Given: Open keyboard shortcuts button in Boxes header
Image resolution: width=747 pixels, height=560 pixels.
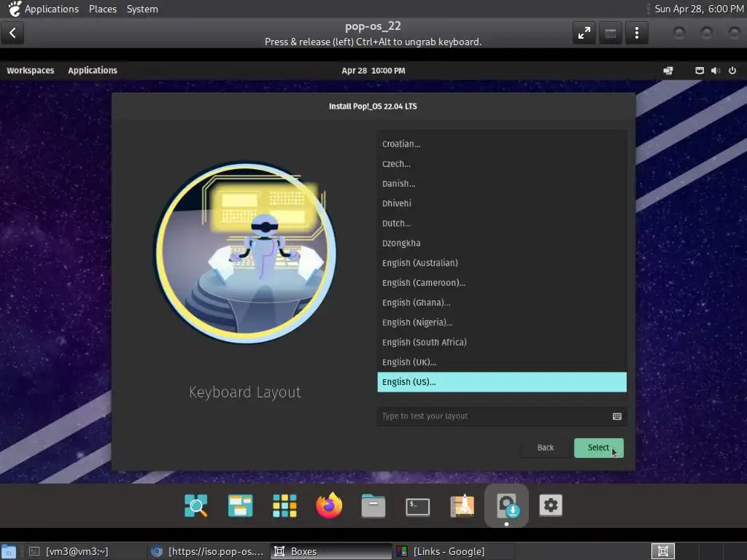Looking at the screenshot, I should coord(611,33).
